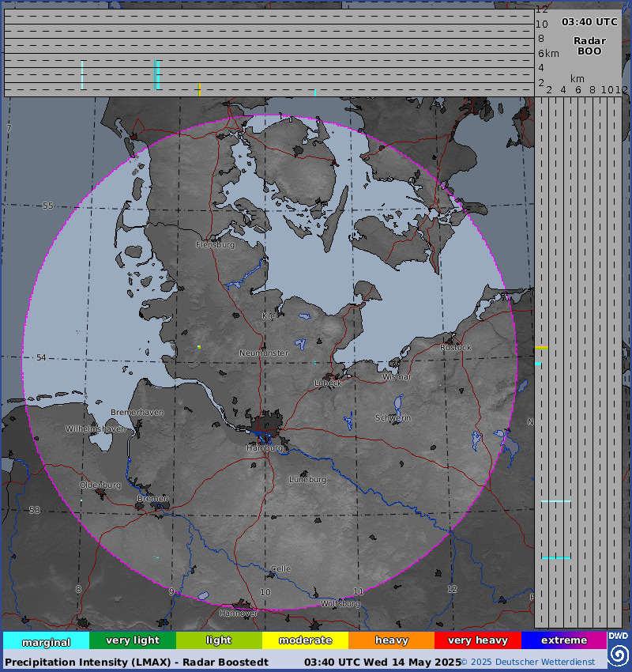This screenshot has height=672, width=632.
Task: Select the Schwerin map label
Action: tap(393, 418)
